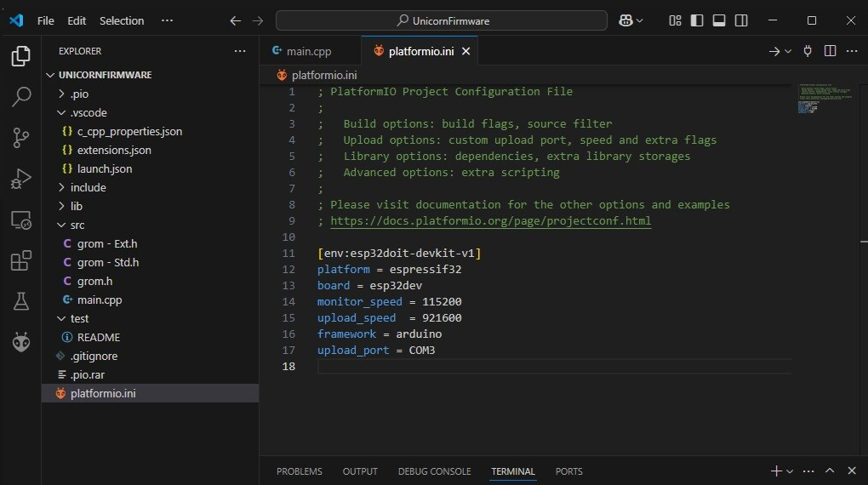The image size is (868, 485).
Task: Show hidden menus via title bar ellipsis
Action: pyautogui.click(x=167, y=21)
